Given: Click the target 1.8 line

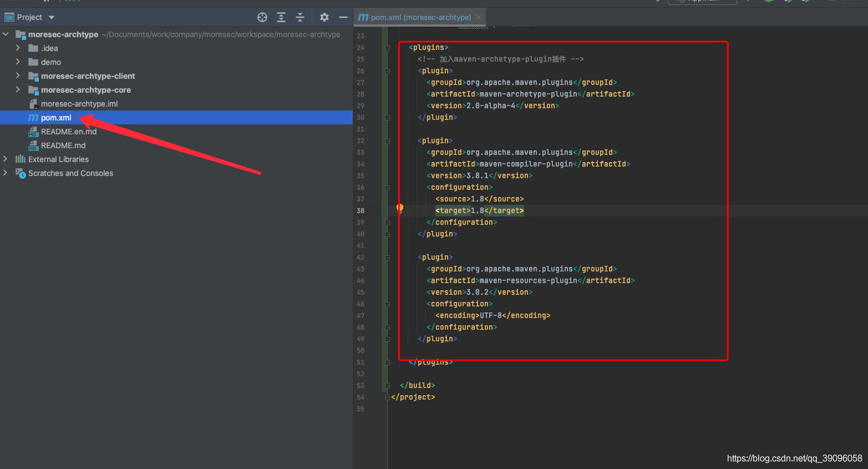Looking at the screenshot, I should (480, 211).
